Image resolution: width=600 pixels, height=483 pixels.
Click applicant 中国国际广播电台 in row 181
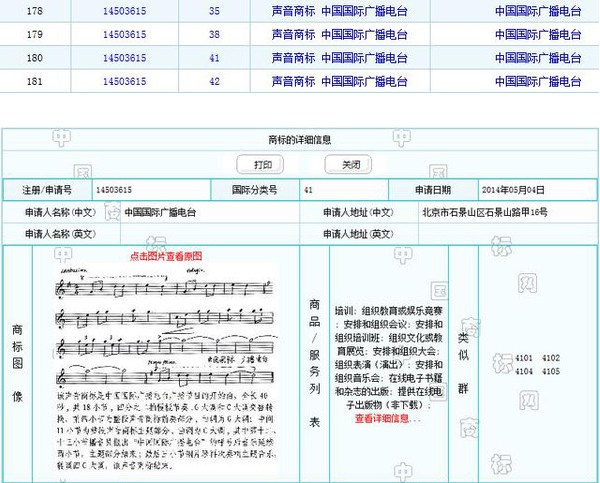tap(538, 81)
